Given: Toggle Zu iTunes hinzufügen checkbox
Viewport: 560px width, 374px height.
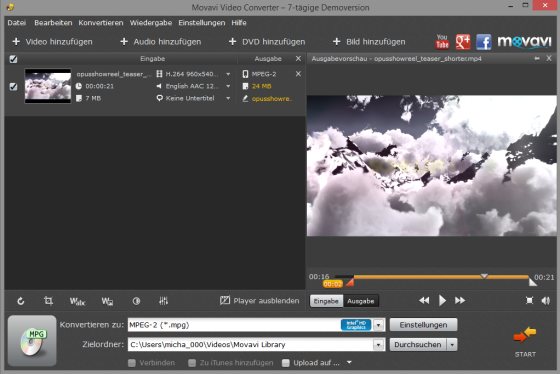Looking at the screenshot, I should 192,363.
